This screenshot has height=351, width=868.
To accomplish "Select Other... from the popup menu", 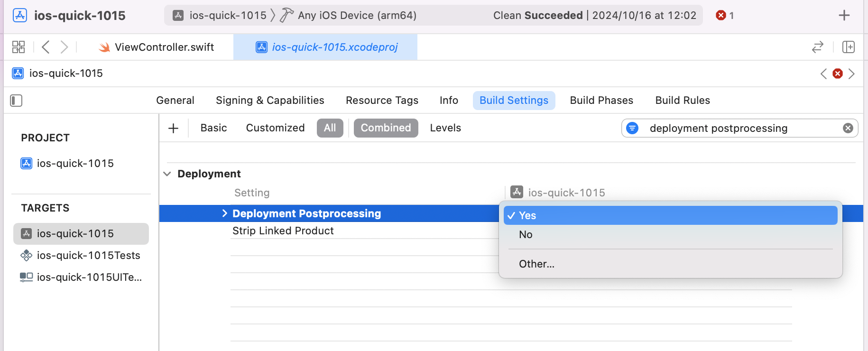I will [x=536, y=264].
